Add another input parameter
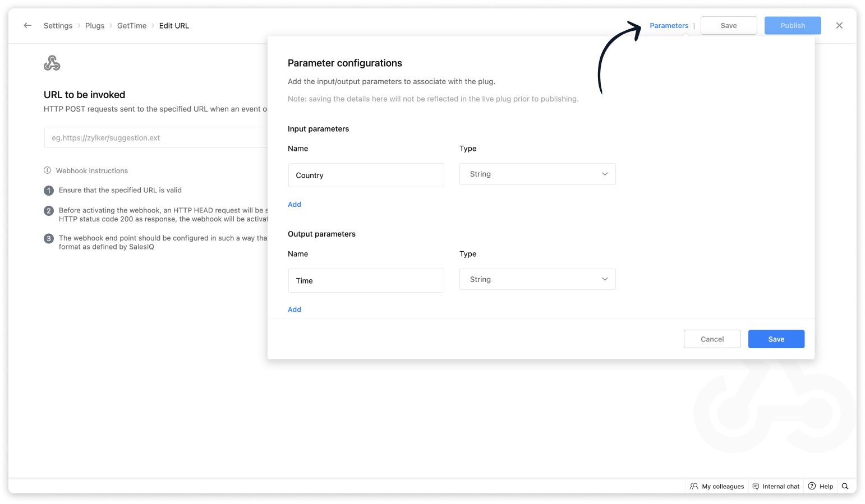865x504 pixels. [x=295, y=205]
